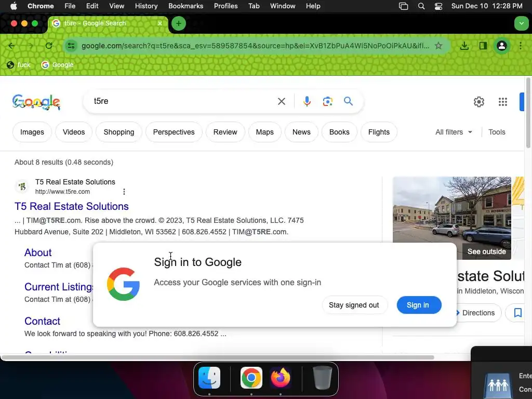Viewport: 532px width, 399px height.
Task: Open a new tab with plus button
Action: (179, 23)
